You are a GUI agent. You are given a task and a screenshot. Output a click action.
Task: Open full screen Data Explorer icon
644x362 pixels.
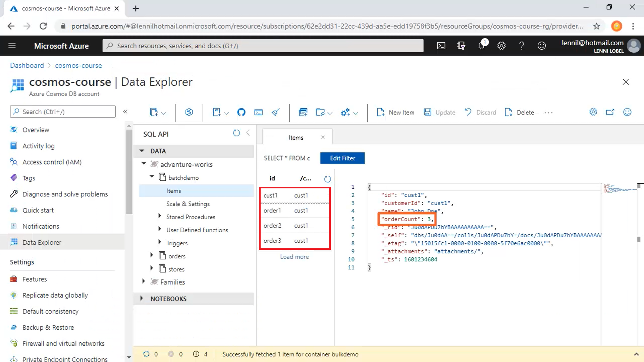point(610,112)
